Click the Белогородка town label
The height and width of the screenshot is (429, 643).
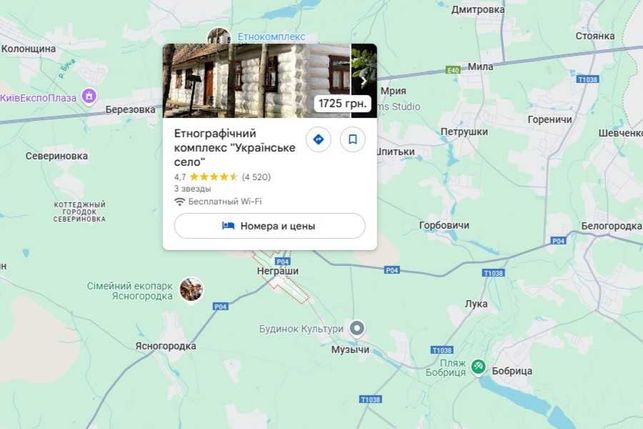[611, 226]
